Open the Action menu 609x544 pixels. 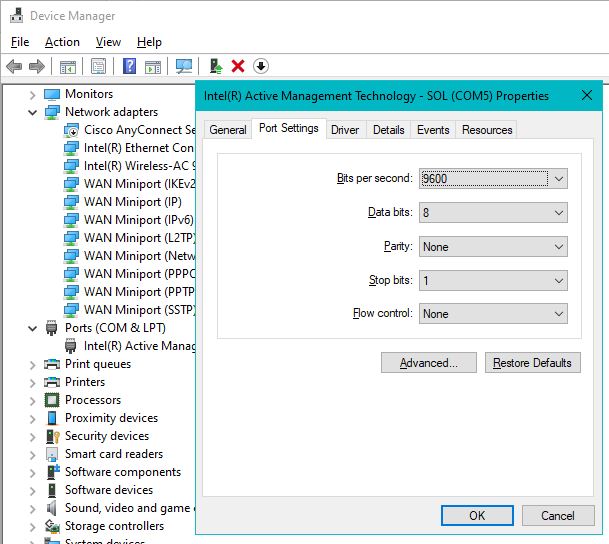tap(62, 42)
